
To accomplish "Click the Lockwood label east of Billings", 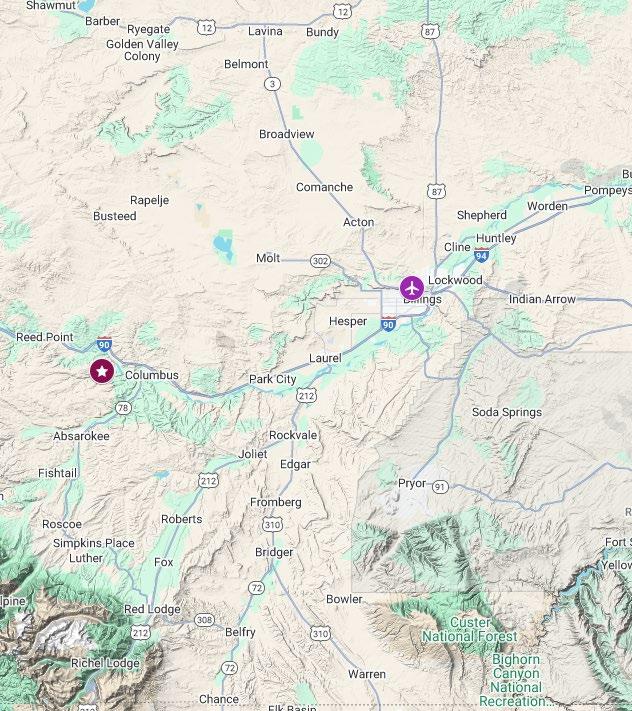I will [x=455, y=280].
